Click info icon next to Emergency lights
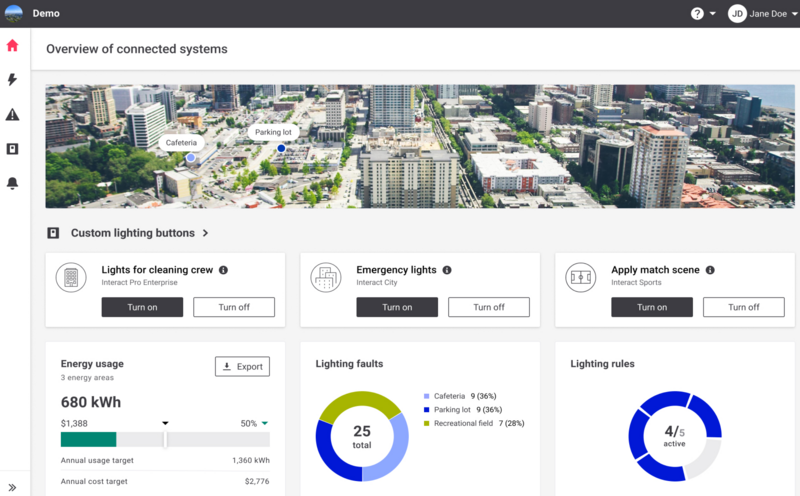 [x=447, y=270]
